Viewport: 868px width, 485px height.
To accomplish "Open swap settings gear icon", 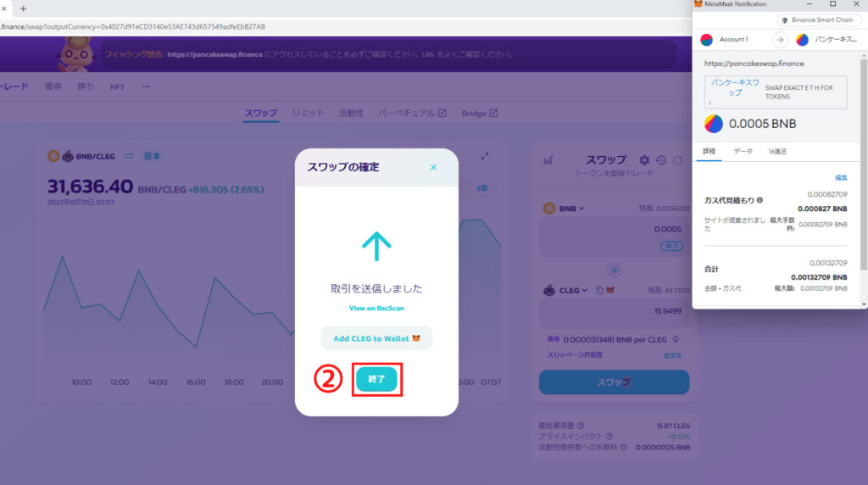I will (x=644, y=160).
